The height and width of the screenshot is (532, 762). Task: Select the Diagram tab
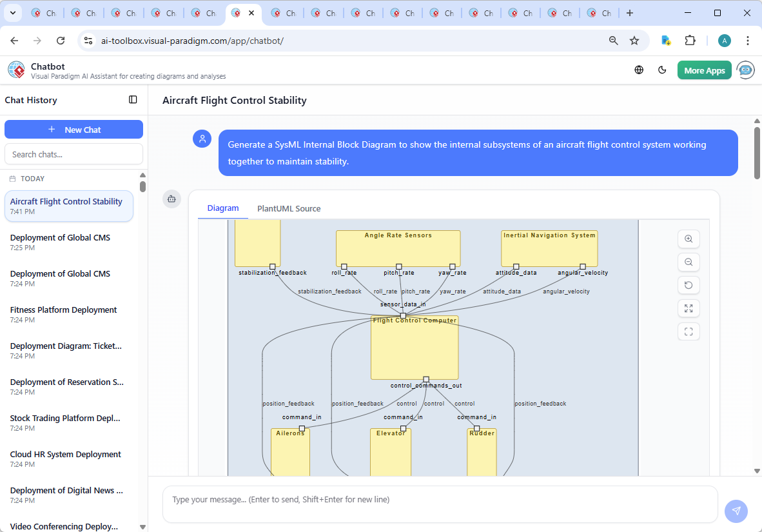point(223,208)
